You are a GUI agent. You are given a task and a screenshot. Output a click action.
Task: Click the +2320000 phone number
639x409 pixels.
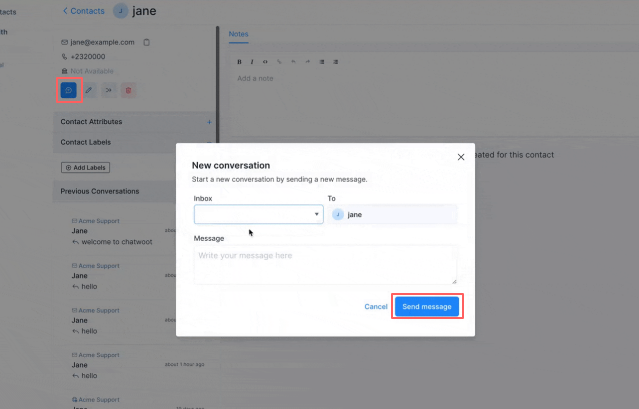(88, 57)
